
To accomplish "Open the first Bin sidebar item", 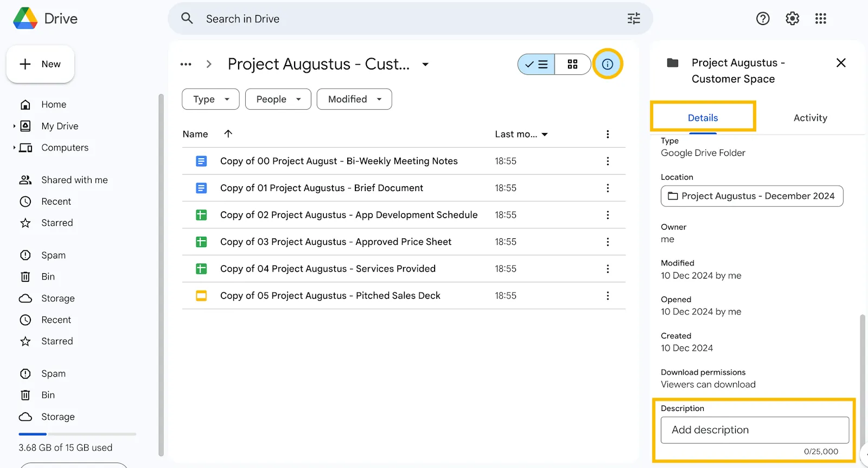I will click(x=48, y=276).
